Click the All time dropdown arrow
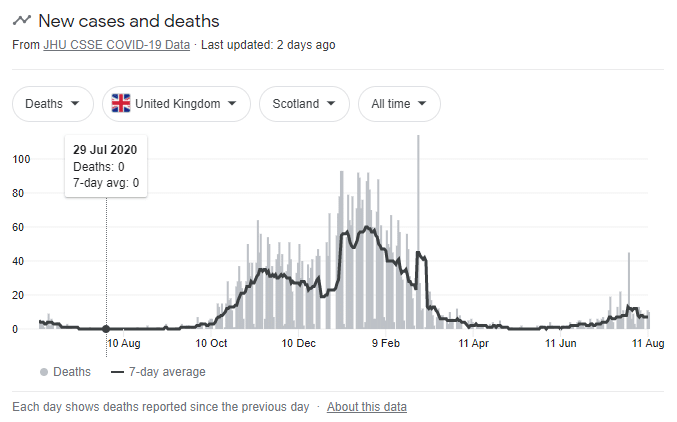Screen dimensions: 677x422 pos(422,104)
